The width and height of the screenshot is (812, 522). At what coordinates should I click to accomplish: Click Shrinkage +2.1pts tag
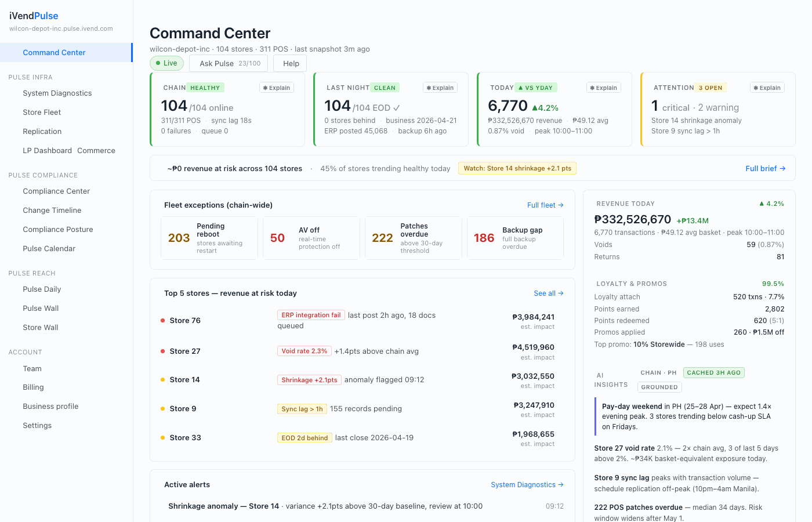pos(309,380)
